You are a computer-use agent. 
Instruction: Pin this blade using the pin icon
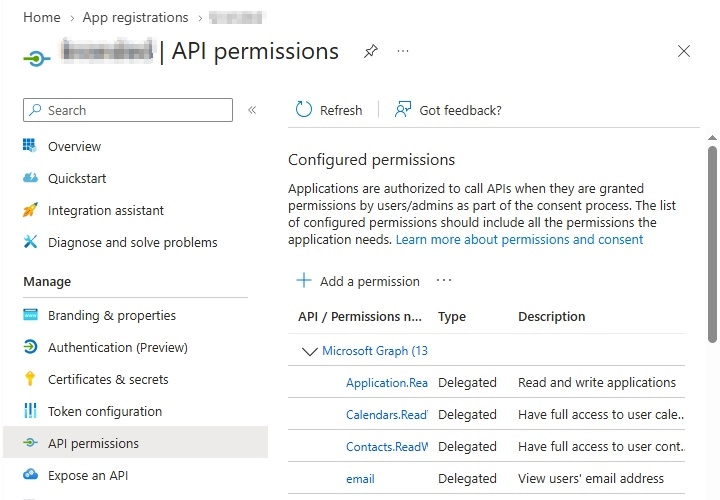pos(371,51)
